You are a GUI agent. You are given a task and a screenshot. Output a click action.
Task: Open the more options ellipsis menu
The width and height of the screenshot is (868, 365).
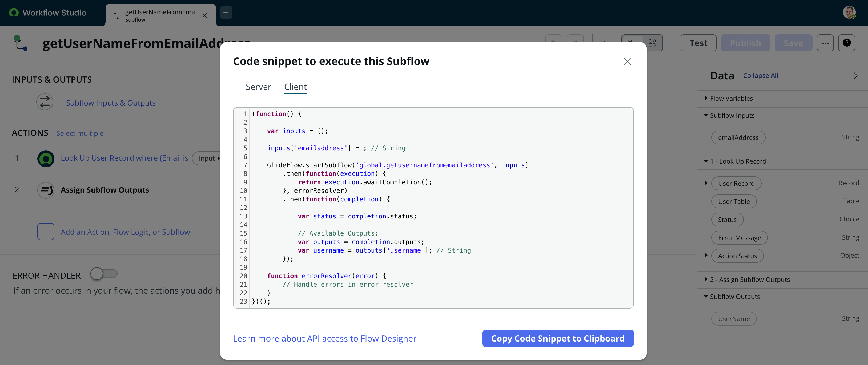tap(825, 43)
